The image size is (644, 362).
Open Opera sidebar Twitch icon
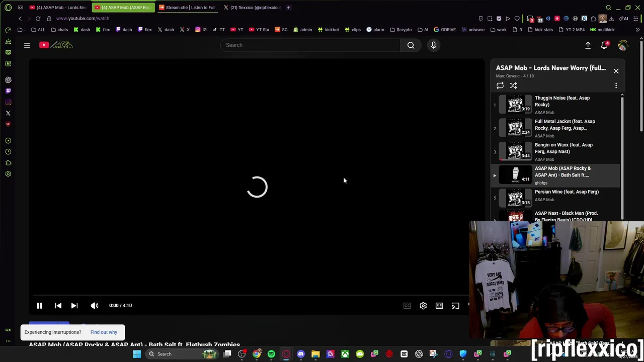(8, 91)
